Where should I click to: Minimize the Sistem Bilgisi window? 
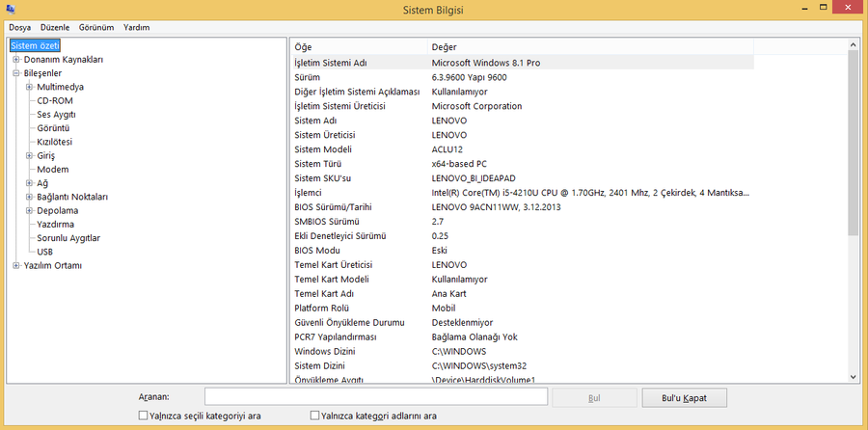(805, 7)
